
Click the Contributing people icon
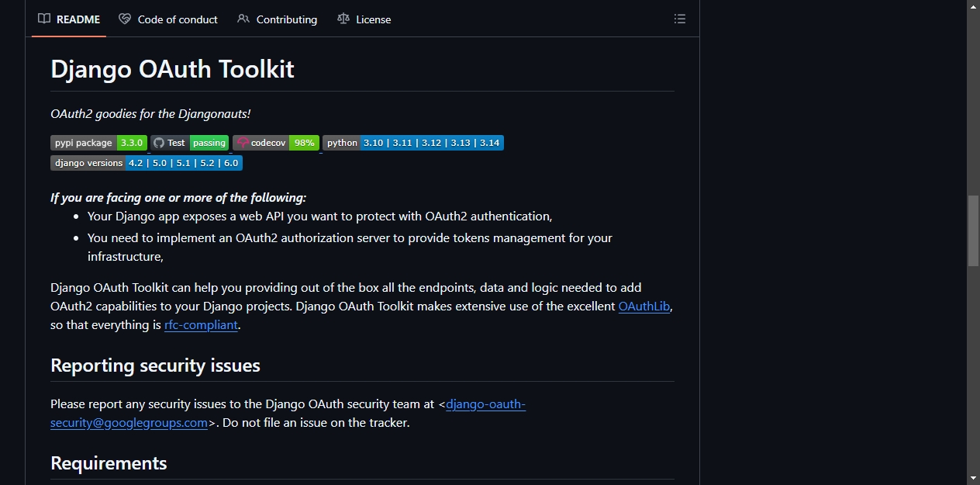coord(243,19)
